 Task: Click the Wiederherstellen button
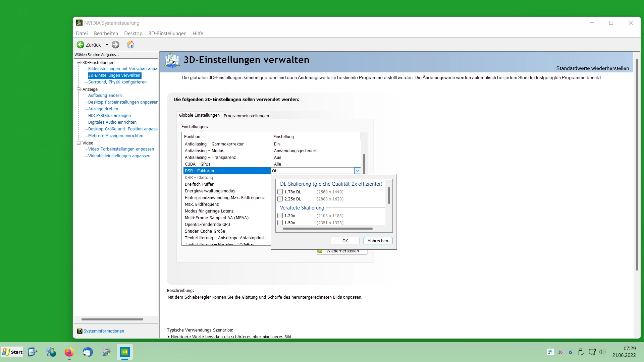tap(342, 251)
